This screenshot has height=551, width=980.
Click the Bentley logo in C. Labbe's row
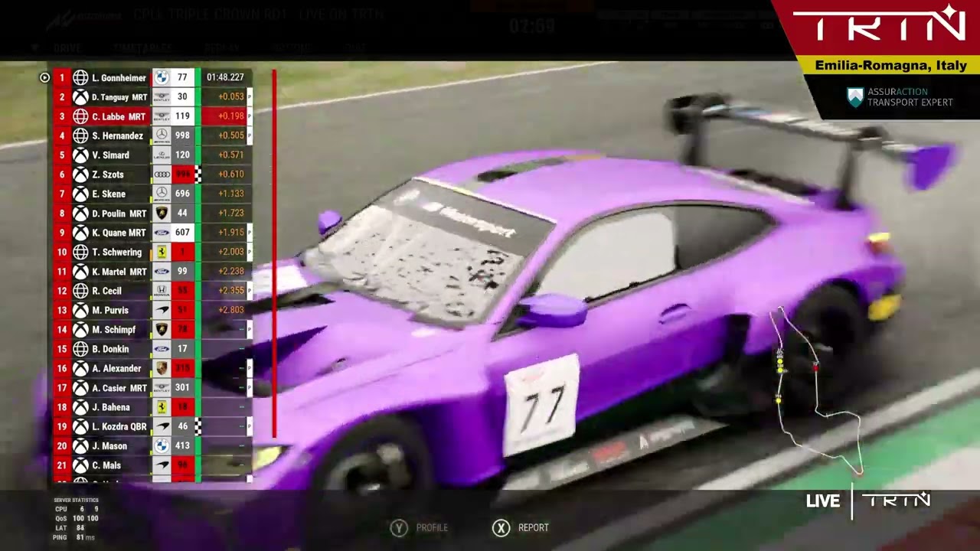point(162,116)
